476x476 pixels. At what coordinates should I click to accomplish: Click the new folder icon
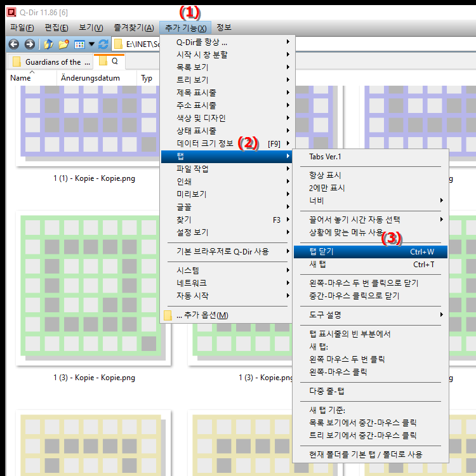point(63,44)
